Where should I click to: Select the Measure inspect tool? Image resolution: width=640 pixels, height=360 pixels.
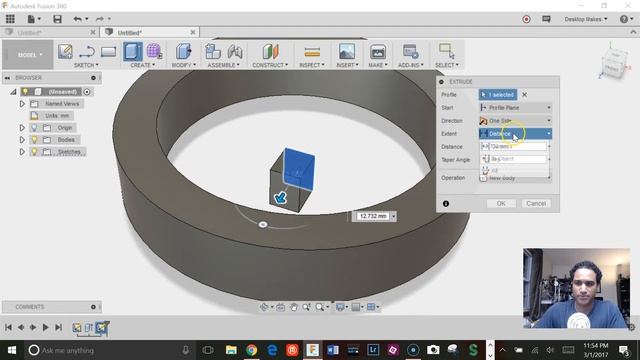coord(312,52)
